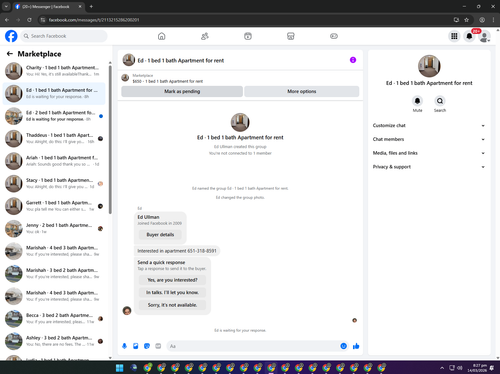Image resolution: width=500 pixels, height=374 pixels.
Task: Open Chrome browser menu three dots
Action: (x=493, y=20)
